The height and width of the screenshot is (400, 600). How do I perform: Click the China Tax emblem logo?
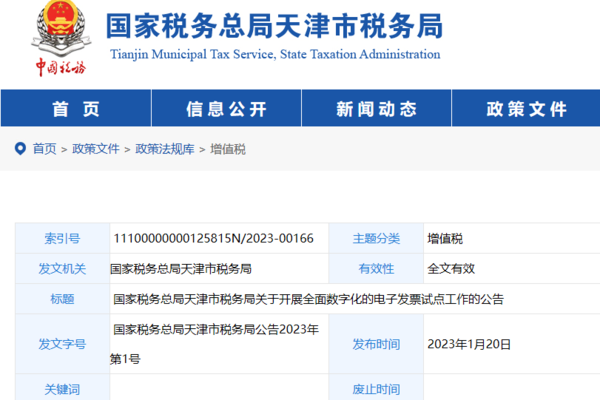tap(61, 38)
